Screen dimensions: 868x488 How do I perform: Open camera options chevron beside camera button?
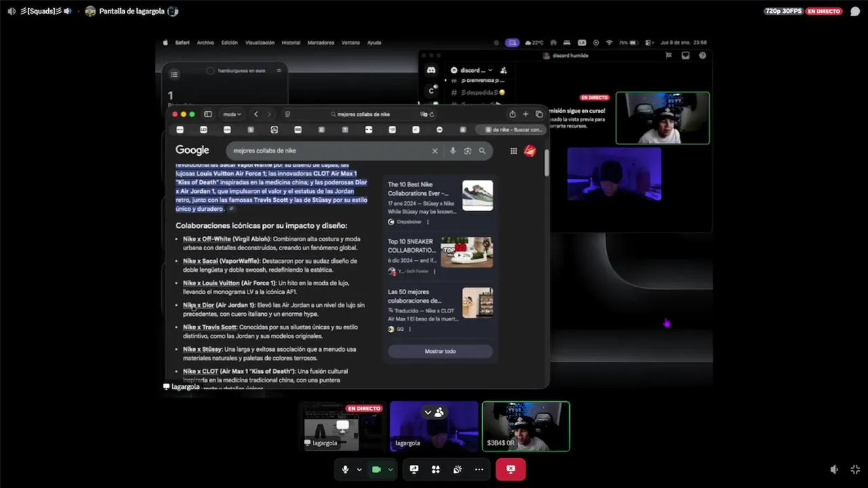click(390, 470)
